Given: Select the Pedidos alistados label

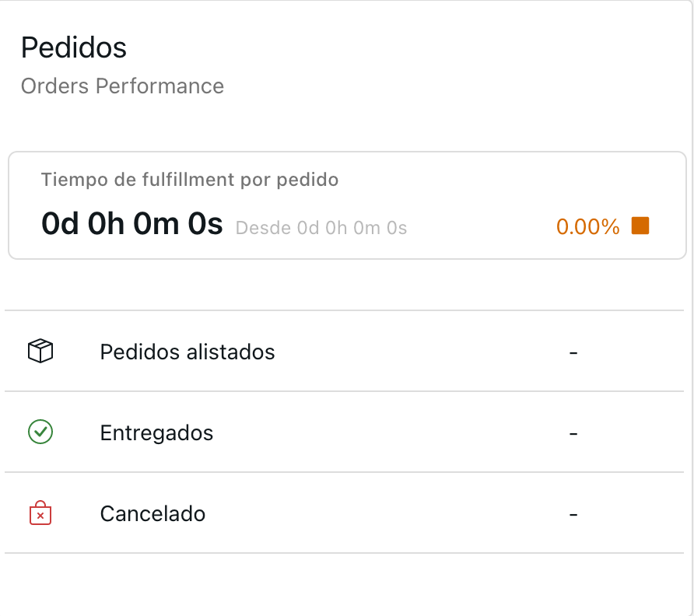Looking at the screenshot, I should pos(188,352).
